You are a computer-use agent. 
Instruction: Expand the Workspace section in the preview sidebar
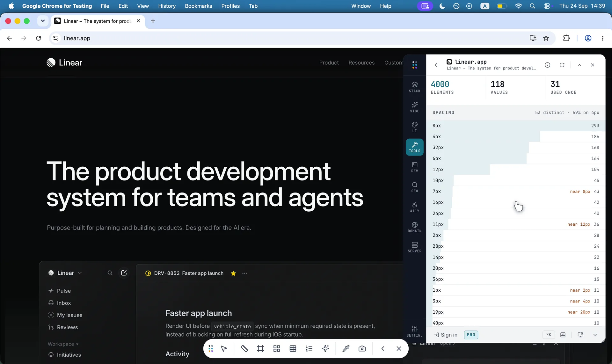(63, 344)
